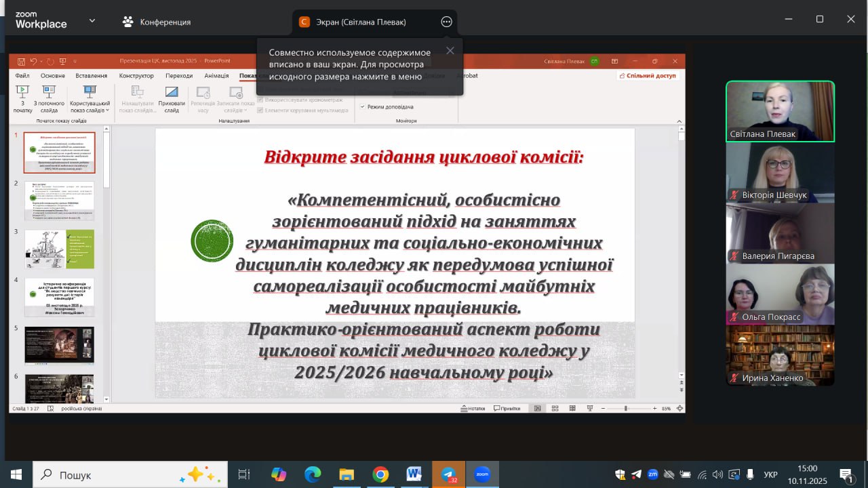Open the Вставлення ribbon tab
The height and width of the screenshot is (488, 868).
(x=91, y=76)
